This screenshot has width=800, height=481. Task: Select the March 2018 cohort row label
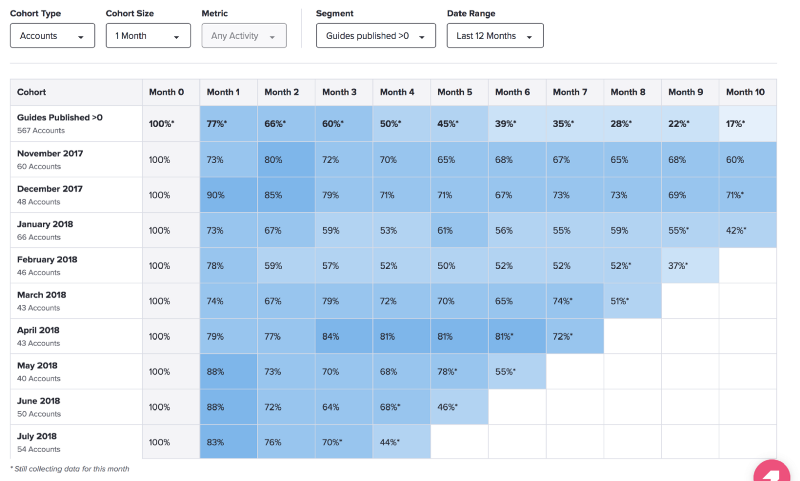pyautogui.click(x=76, y=301)
